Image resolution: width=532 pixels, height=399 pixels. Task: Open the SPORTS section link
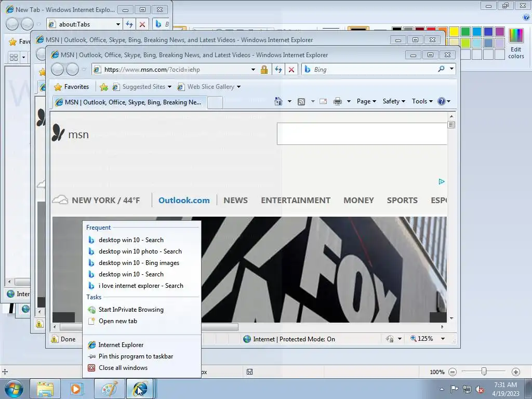tap(402, 200)
